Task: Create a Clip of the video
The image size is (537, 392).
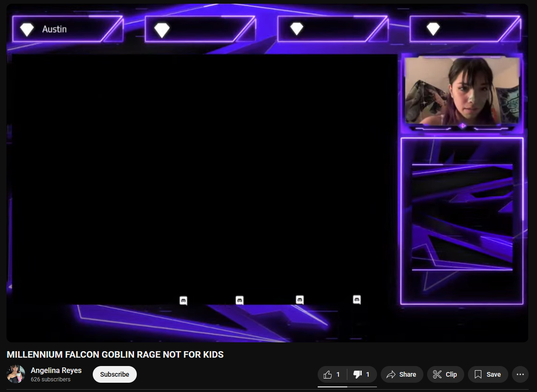Action: (x=445, y=374)
